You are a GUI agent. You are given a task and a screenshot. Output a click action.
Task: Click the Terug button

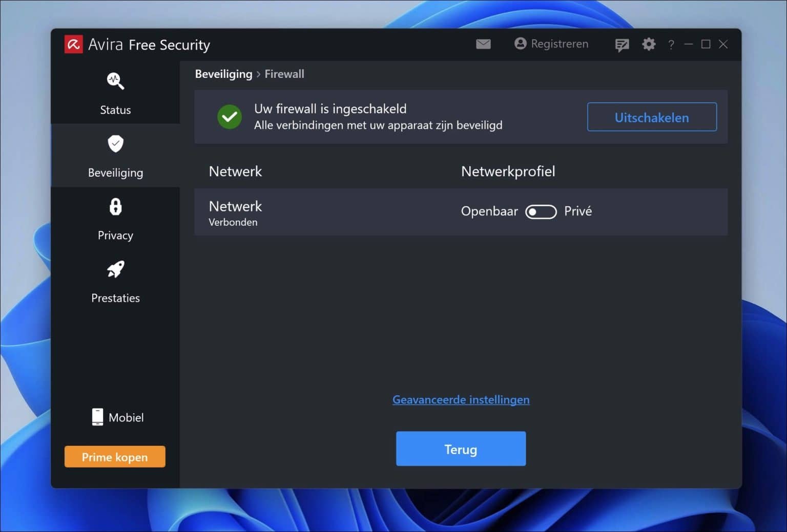tap(461, 449)
